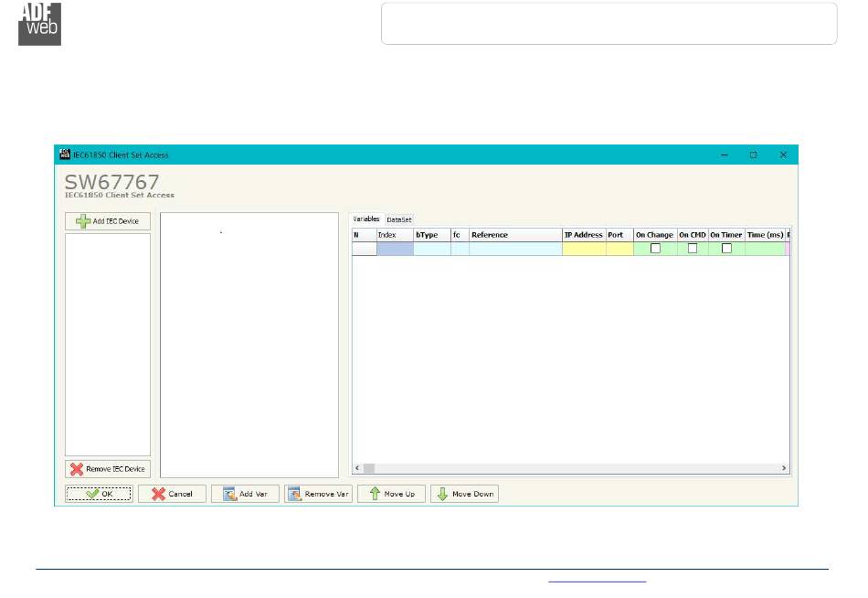This screenshot has height=598, width=868.
Task: Click the horizontal scrollbar left arrow
Action: [x=358, y=468]
